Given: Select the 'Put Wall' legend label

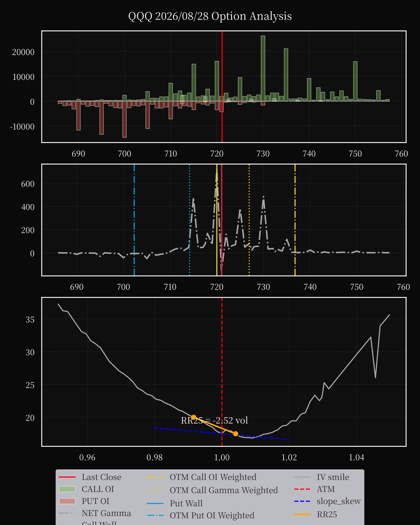Looking at the screenshot, I should [x=186, y=503].
